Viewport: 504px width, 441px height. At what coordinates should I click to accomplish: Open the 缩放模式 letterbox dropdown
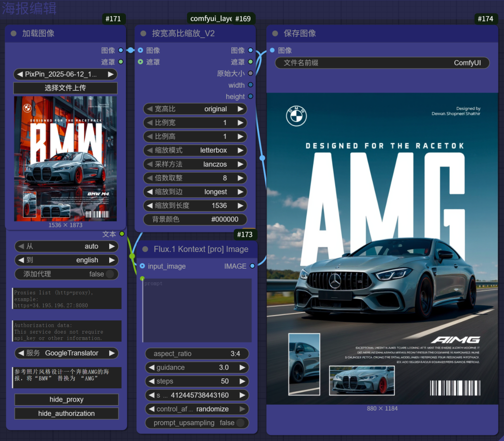click(x=195, y=150)
